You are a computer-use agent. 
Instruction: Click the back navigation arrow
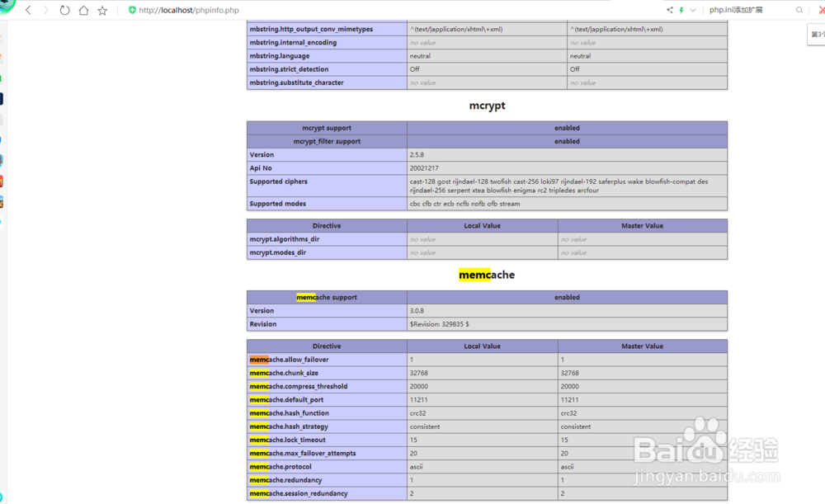[x=27, y=10]
